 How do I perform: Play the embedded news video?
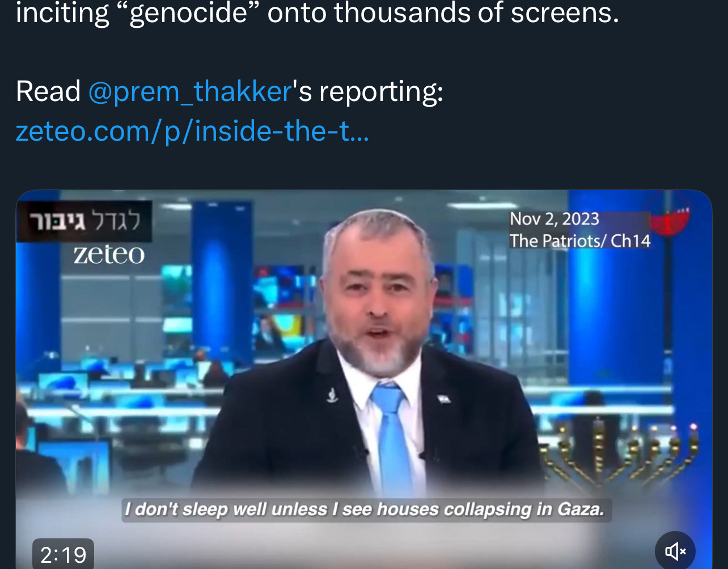click(x=363, y=379)
